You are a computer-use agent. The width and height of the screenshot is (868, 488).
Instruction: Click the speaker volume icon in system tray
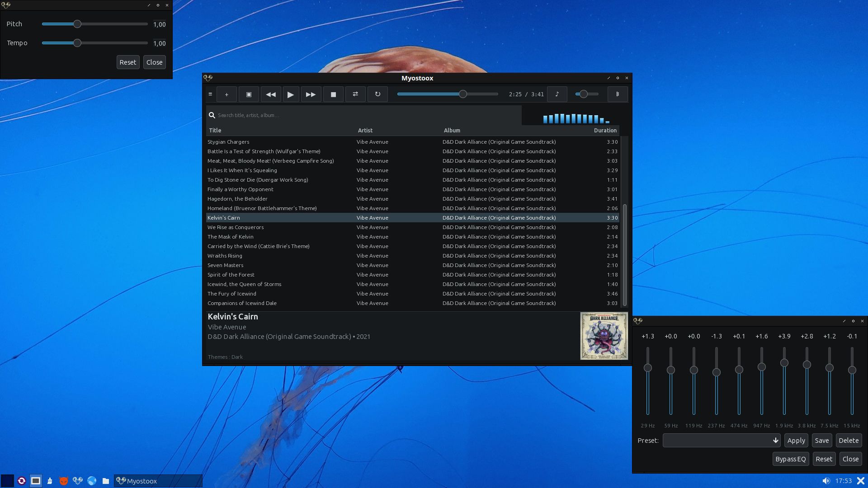pyautogui.click(x=826, y=481)
